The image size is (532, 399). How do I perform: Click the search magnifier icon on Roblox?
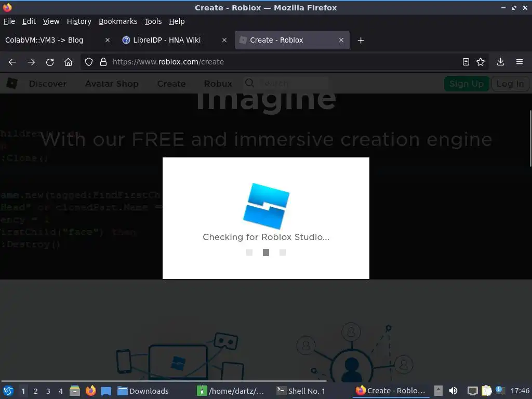(x=250, y=83)
